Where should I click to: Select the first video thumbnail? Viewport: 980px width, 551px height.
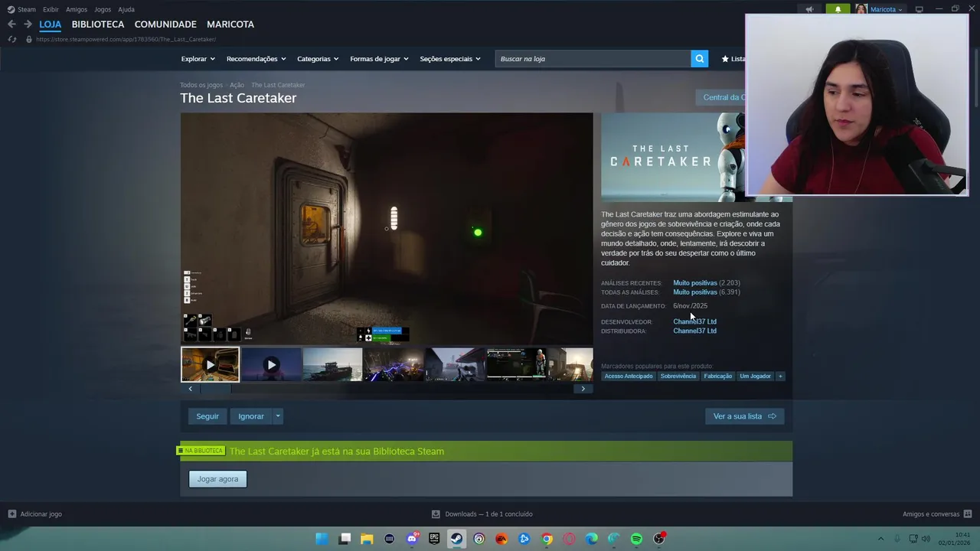[x=210, y=365]
